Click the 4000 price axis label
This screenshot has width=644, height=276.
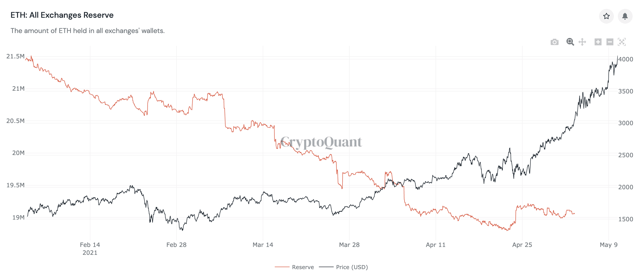625,59
